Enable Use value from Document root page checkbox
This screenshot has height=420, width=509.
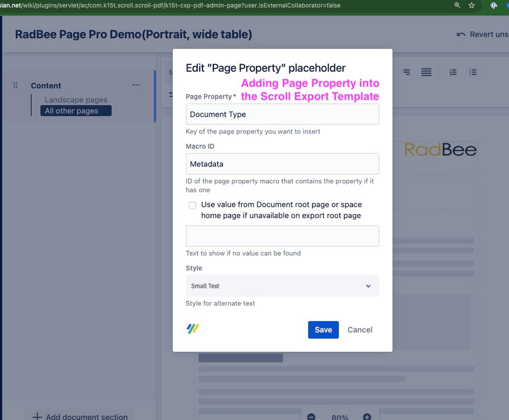(193, 205)
